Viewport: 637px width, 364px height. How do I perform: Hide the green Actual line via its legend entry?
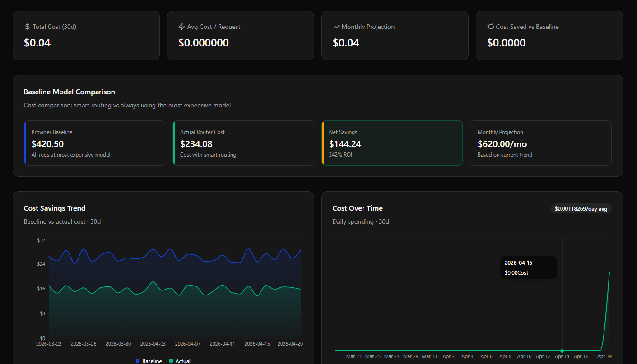181,361
